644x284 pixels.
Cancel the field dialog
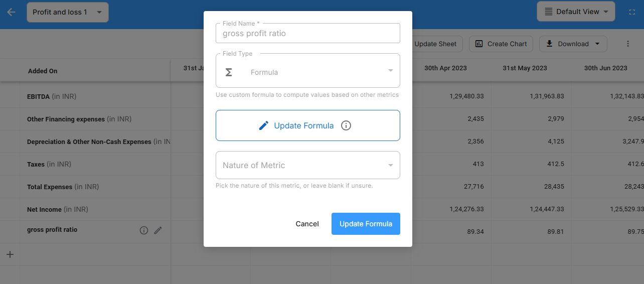point(307,224)
